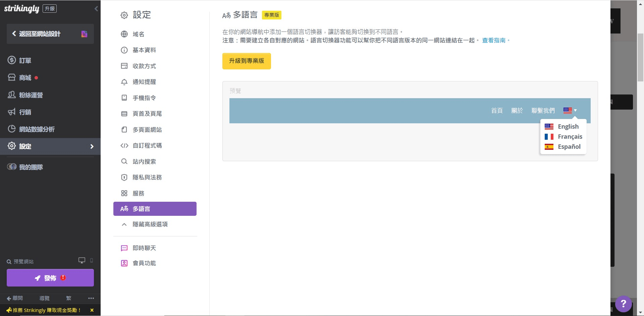Click the vertical page scrollbar

pyautogui.click(x=640, y=58)
